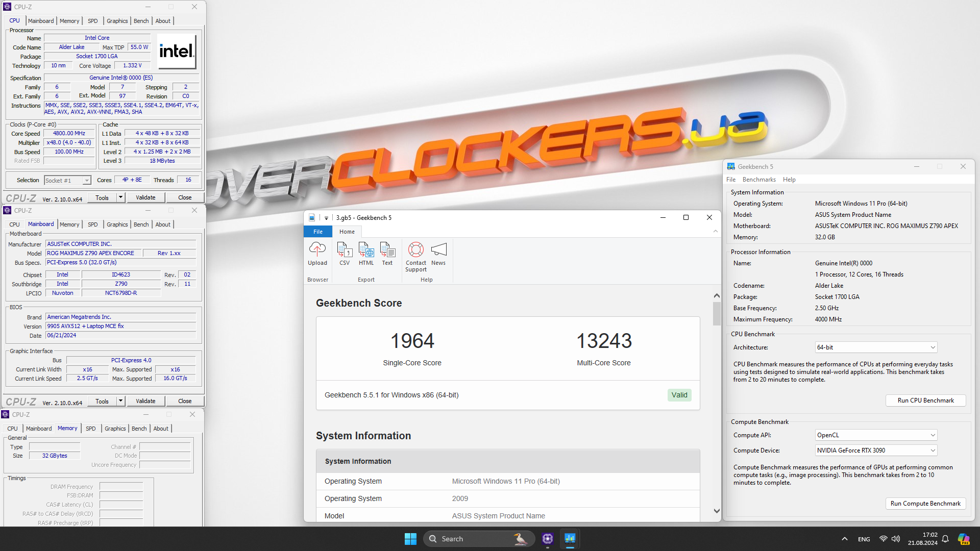Viewport: 980px width, 551px height.
Task: Open the quick access toolbar dropdown arrow
Action: pyautogui.click(x=326, y=218)
